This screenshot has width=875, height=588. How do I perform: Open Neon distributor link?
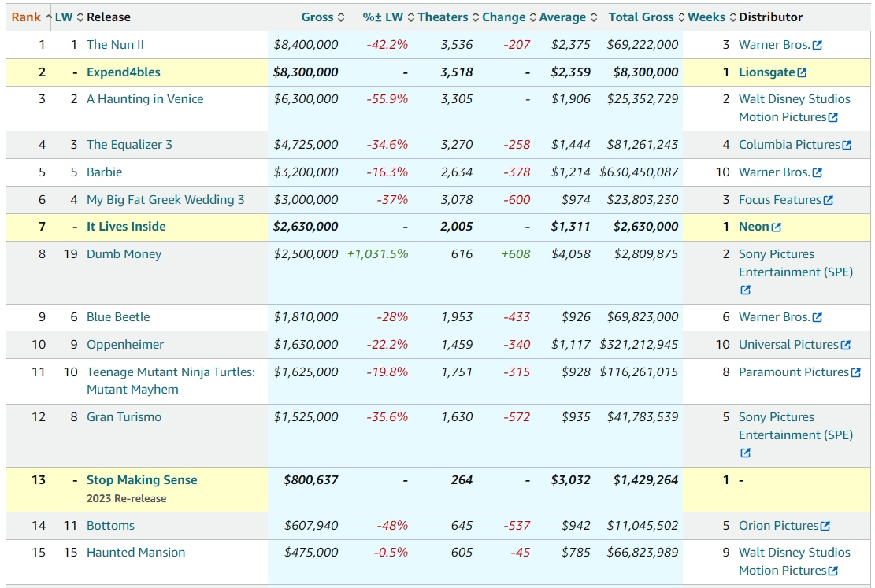click(754, 227)
